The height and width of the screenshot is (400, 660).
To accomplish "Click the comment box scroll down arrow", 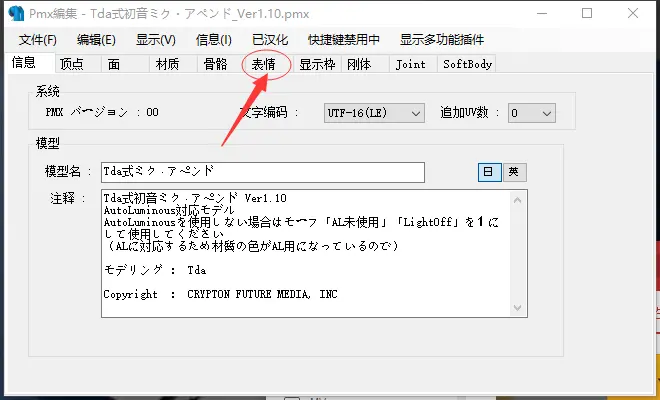I will coord(517,308).
